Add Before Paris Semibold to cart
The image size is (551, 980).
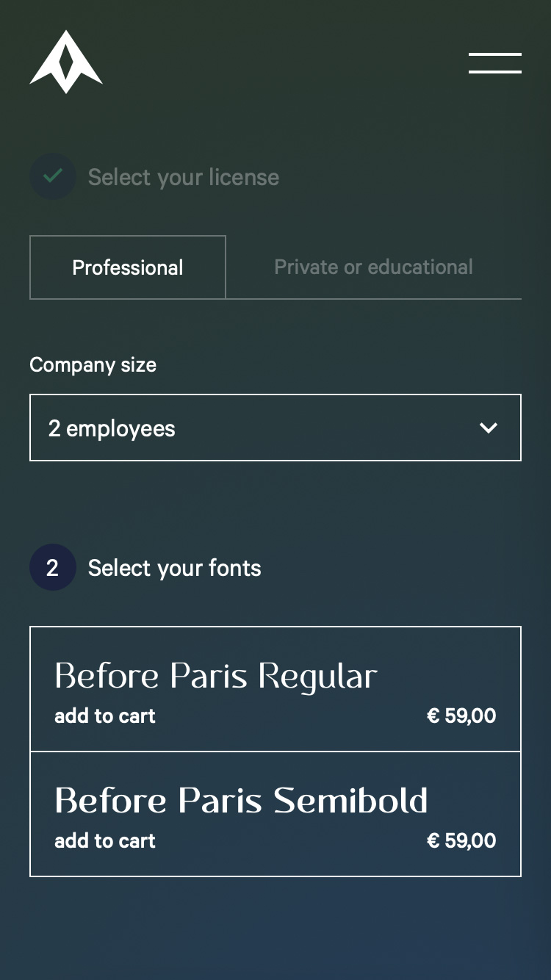(105, 841)
